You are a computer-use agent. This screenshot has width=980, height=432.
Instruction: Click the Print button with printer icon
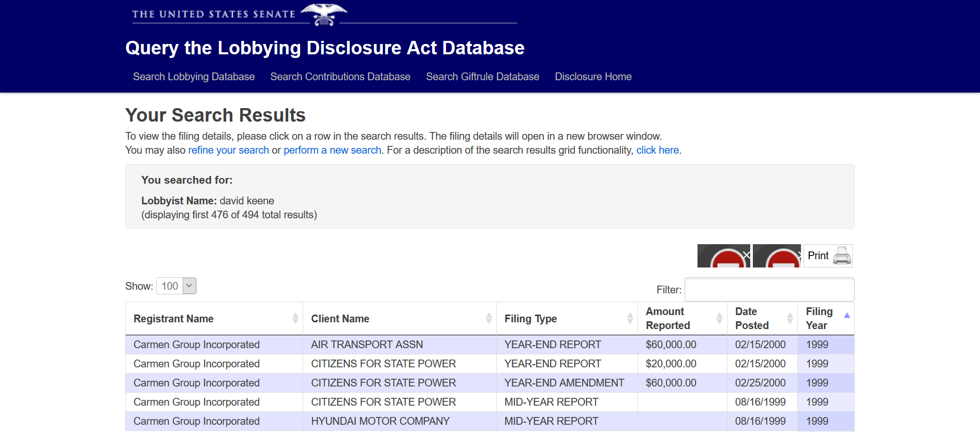(x=828, y=256)
